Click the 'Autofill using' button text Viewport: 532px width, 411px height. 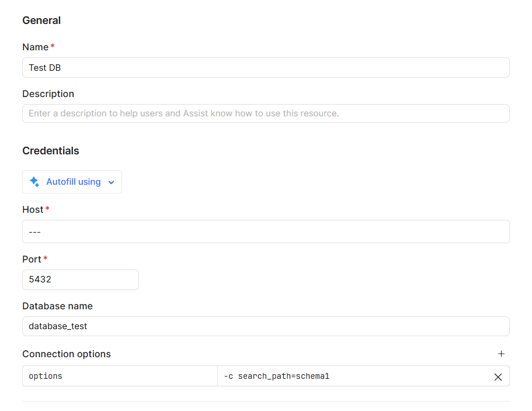(73, 182)
